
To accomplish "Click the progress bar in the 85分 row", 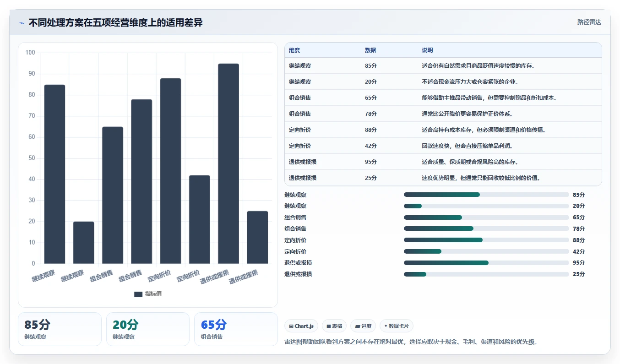I will 486,195.
